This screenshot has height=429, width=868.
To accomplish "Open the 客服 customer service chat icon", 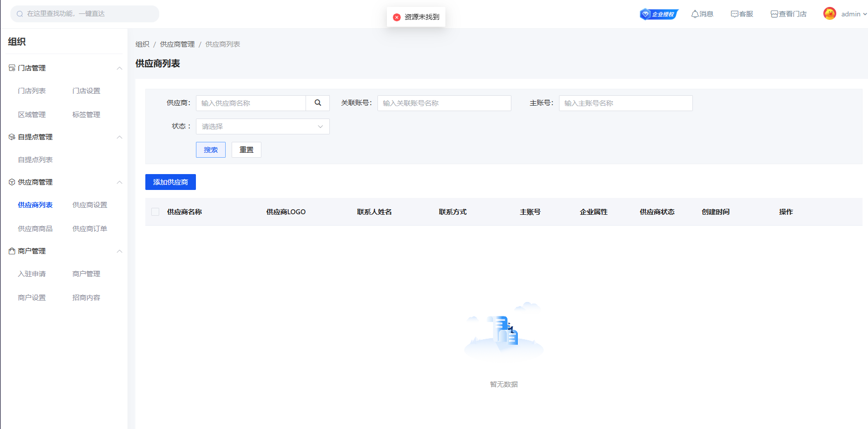I will point(735,14).
